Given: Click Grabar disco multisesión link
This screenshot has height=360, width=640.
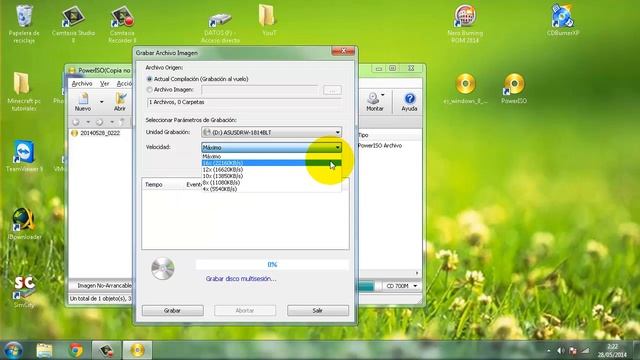Looking at the screenshot, I should pos(241,278).
